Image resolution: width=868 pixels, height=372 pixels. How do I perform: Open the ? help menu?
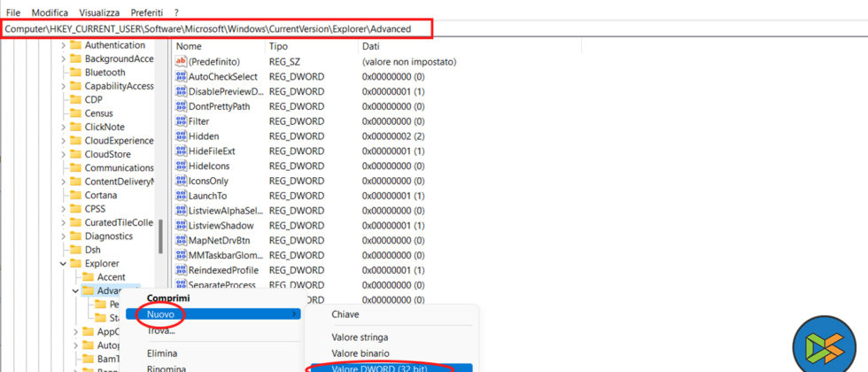(x=176, y=12)
